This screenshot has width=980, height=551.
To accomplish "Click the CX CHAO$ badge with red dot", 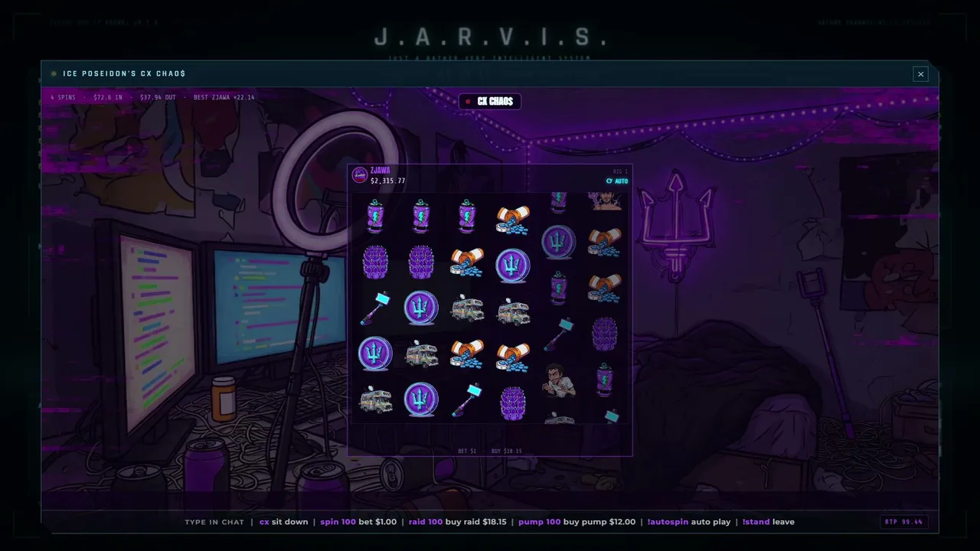I will [490, 101].
